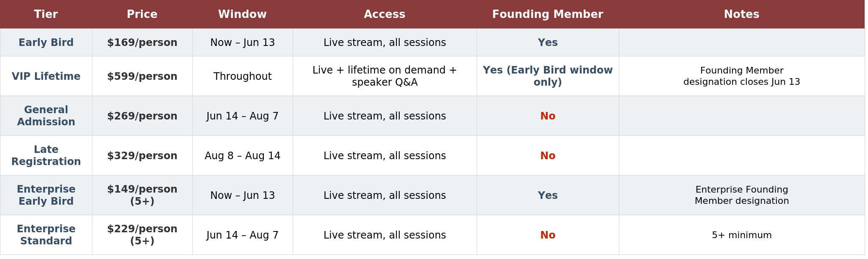Click the Tier column header

click(46, 14)
